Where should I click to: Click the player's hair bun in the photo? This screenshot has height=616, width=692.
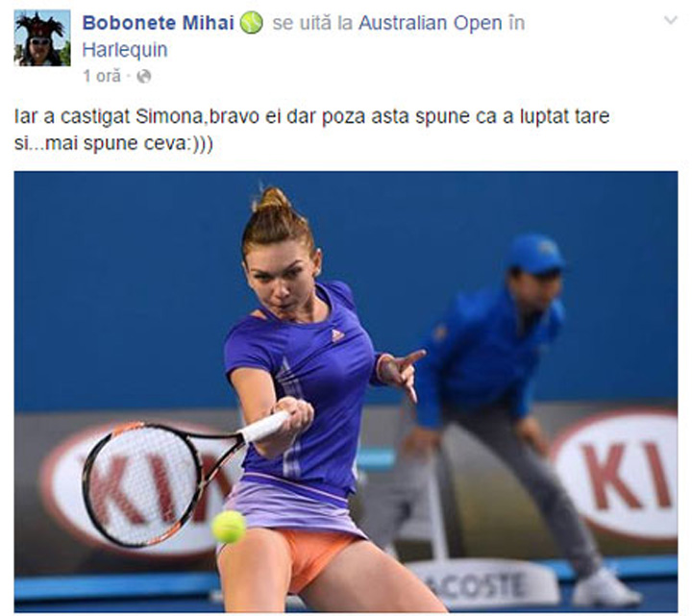274,199
